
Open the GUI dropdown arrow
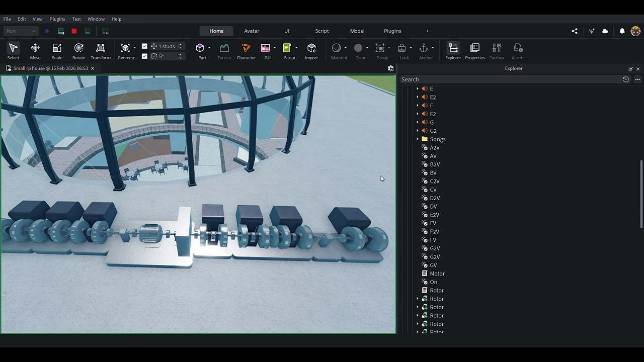pos(274,48)
